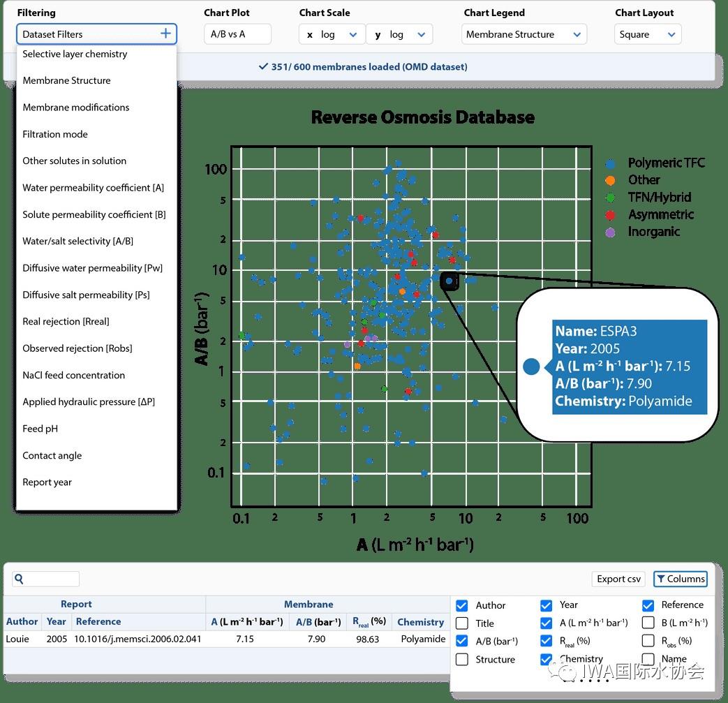Expand the Chart Legend Membrane Structure dropdown

(523, 34)
